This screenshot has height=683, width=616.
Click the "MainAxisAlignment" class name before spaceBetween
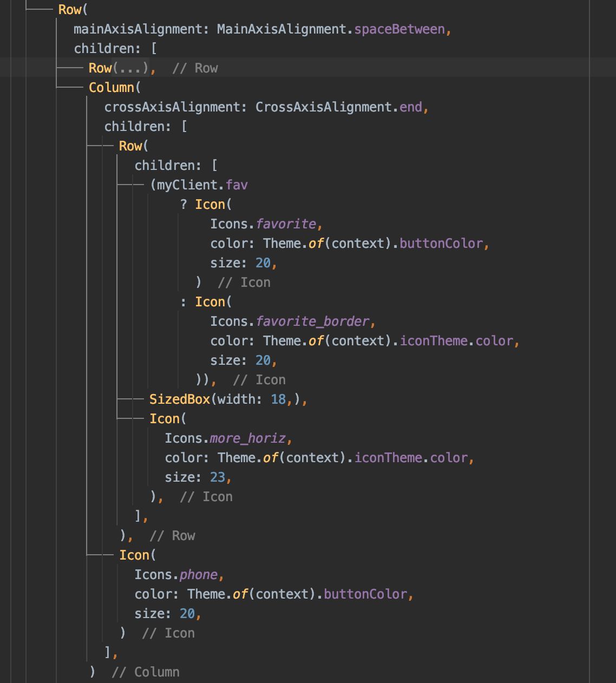(x=281, y=29)
